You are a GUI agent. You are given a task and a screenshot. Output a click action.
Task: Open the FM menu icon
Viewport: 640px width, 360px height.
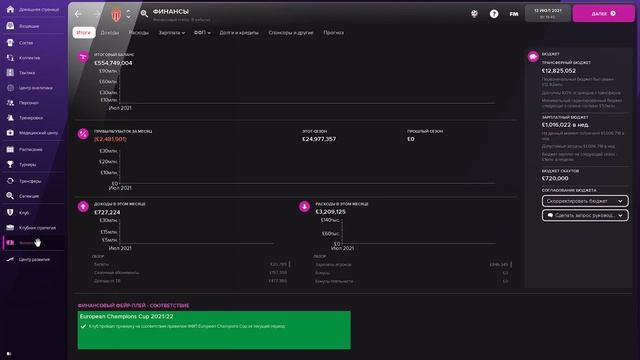514,14
